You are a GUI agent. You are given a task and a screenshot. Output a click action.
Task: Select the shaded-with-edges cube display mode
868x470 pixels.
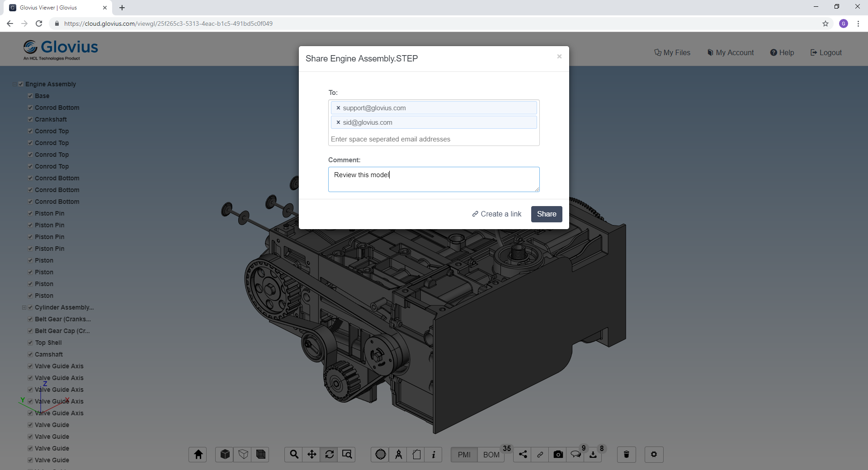point(260,454)
